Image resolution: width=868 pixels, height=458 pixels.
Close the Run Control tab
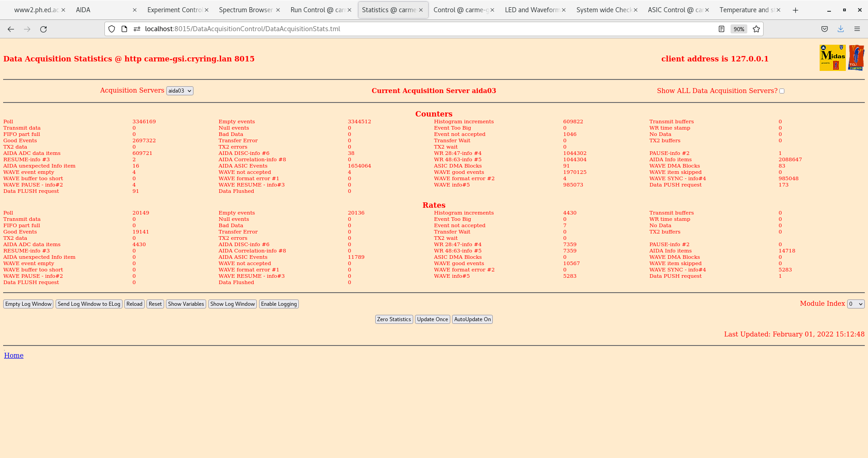[349, 10]
